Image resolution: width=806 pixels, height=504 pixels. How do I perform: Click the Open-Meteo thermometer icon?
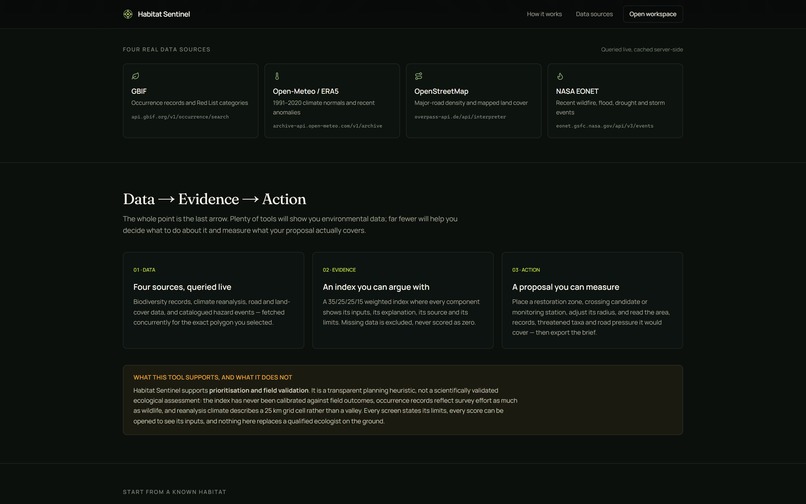click(277, 76)
